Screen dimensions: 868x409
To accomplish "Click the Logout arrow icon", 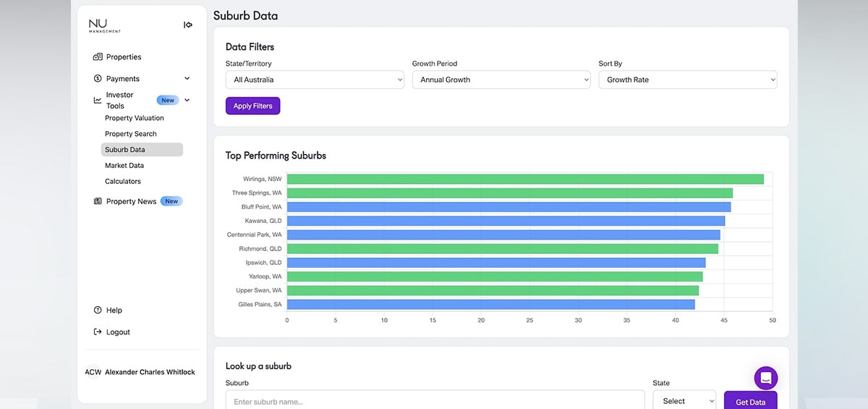I will [x=98, y=332].
